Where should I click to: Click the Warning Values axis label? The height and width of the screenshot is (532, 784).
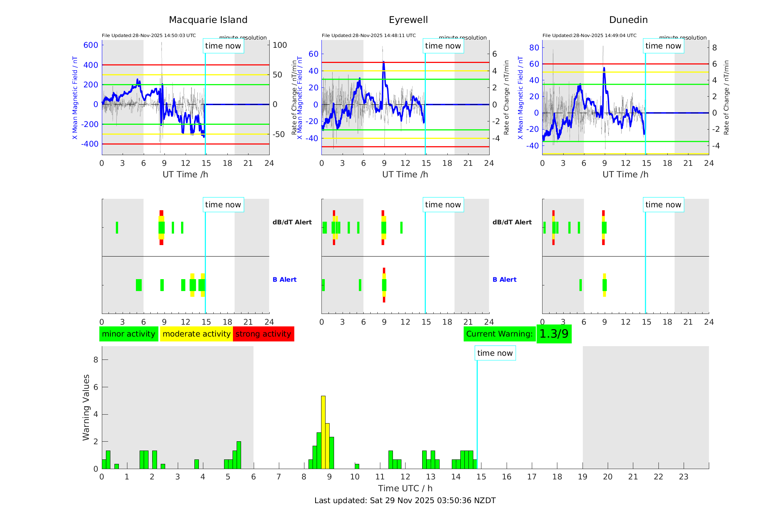click(86, 407)
